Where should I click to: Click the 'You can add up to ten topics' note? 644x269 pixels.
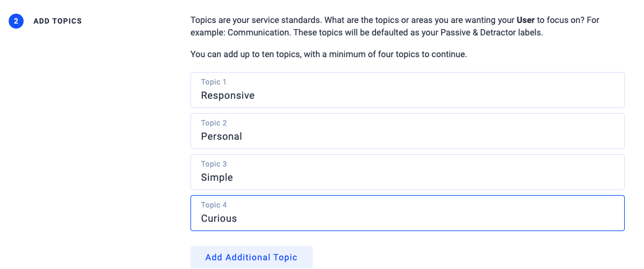tap(328, 55)
